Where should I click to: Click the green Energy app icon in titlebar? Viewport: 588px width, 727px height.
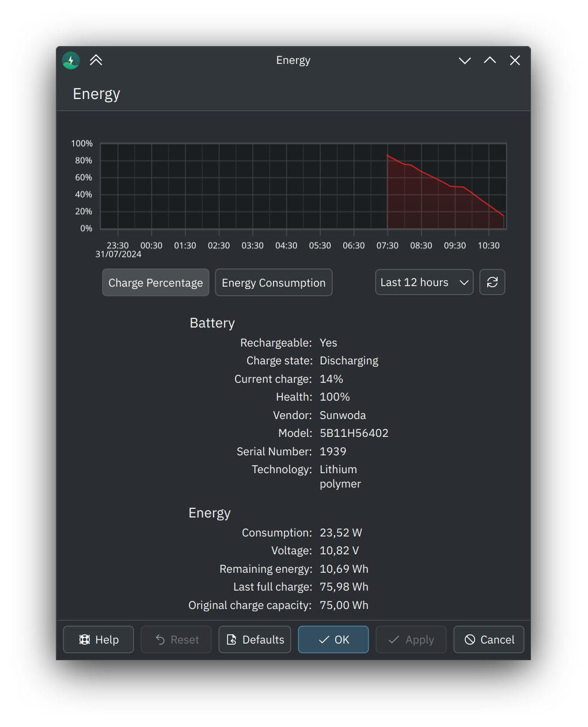[x=71, y=60]
